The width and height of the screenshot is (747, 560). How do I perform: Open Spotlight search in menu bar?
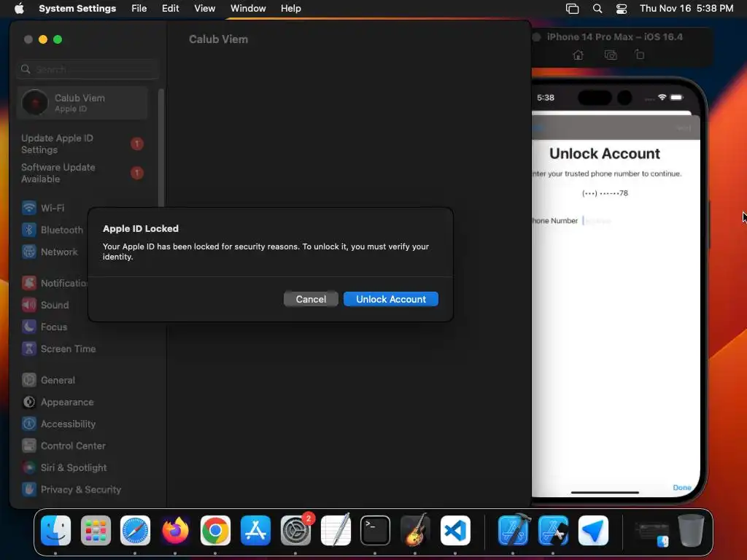pos(597,9)
